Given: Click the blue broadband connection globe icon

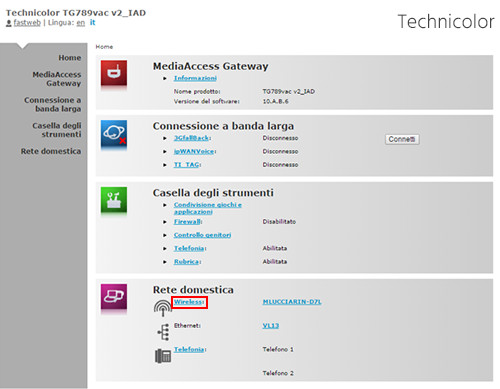Looking at the screenshot, I should (114, 133).
